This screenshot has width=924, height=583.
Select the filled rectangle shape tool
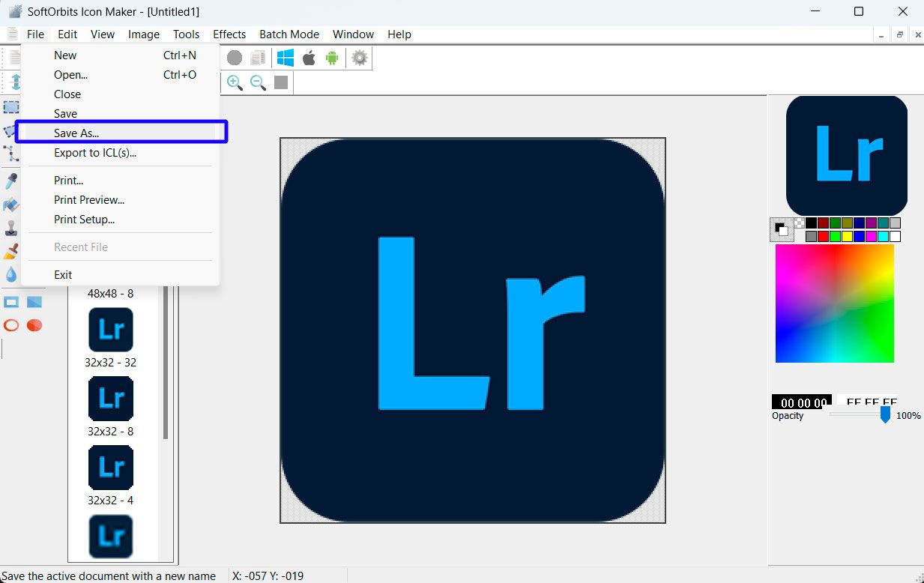coord(34,302)
